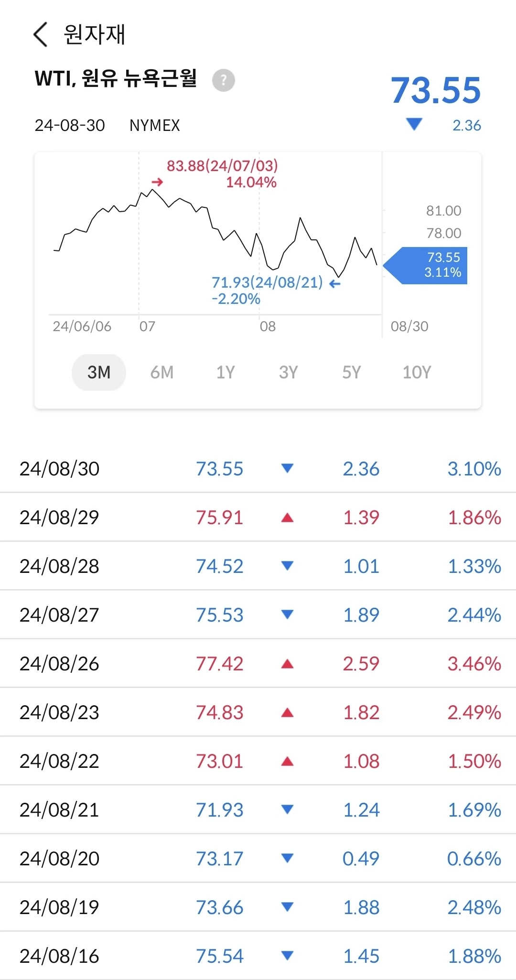516x980 pixels.
Task: Tap the up triangle in the 24/08/26 row
Action: point(287,664)
